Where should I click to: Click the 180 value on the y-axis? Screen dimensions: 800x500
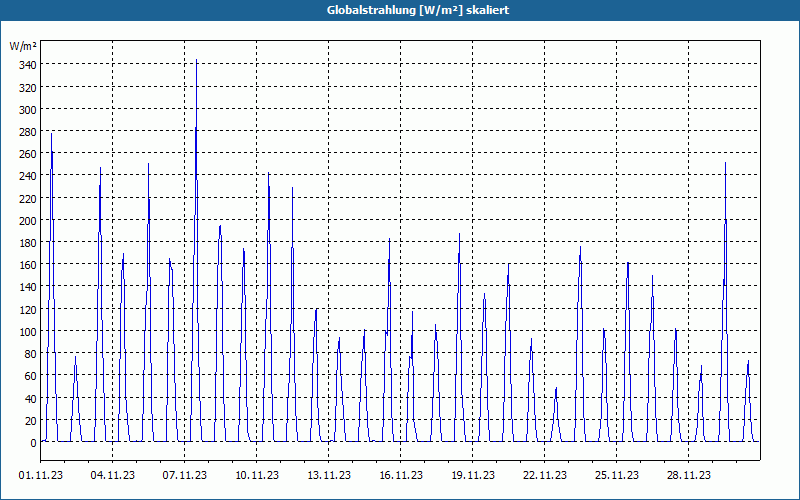click(x=28, y=243)
